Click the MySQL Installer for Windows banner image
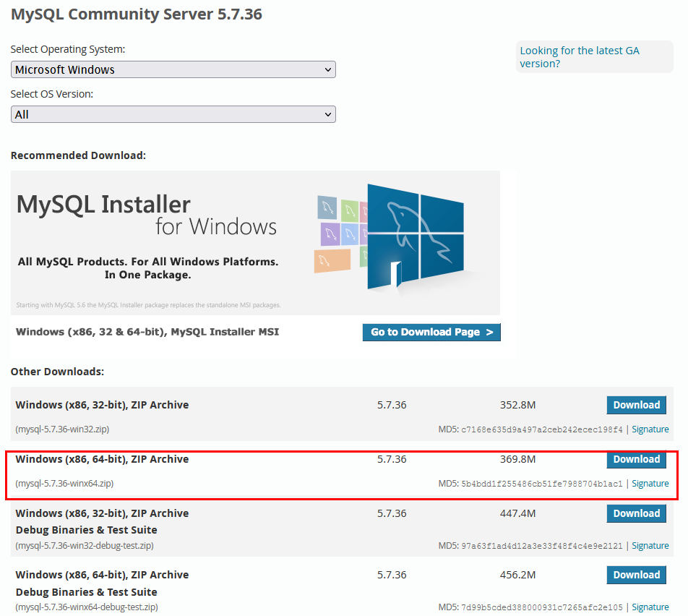The image size is (688, 616). 255,242
